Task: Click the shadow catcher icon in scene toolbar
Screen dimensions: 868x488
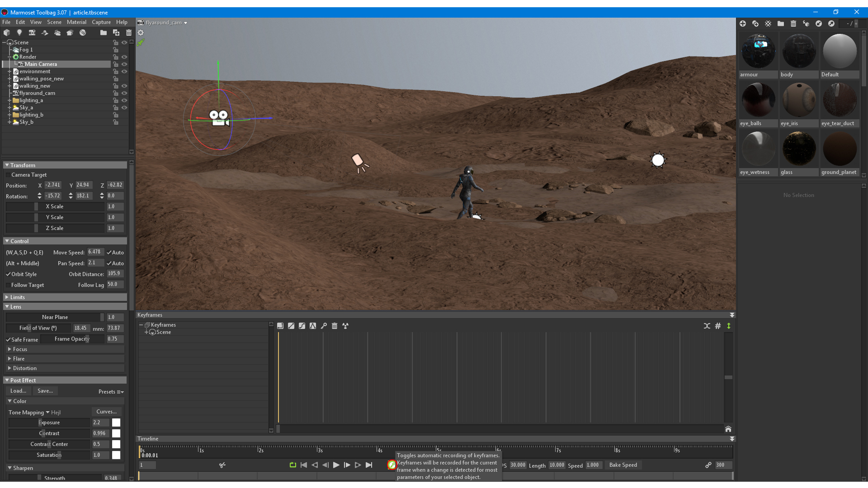Action: click(45, 33)
